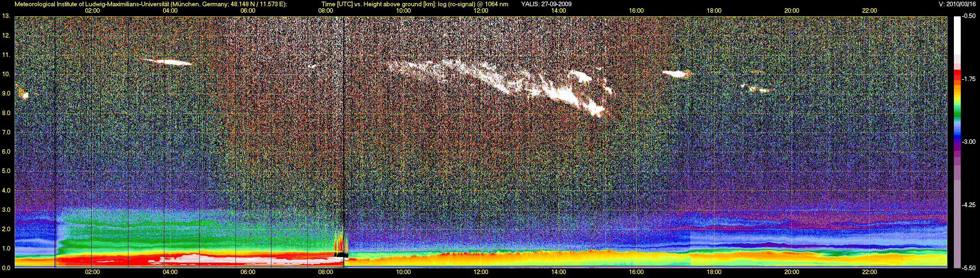Click the '12.' height axis label
The width and height of the screenshot is (980, 278).
coord(6,35)
